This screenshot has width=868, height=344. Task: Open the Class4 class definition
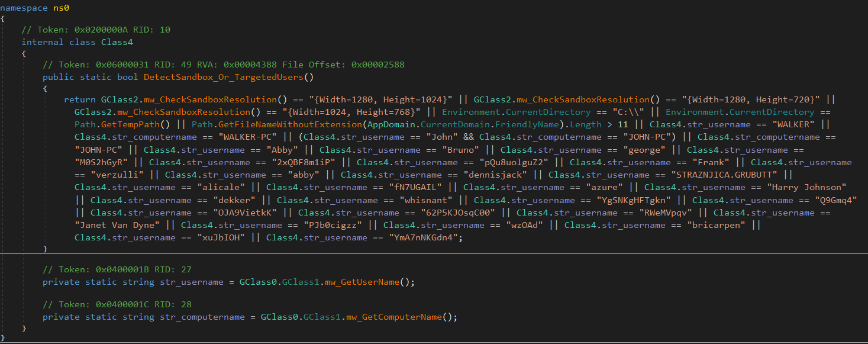coord(117,42)
